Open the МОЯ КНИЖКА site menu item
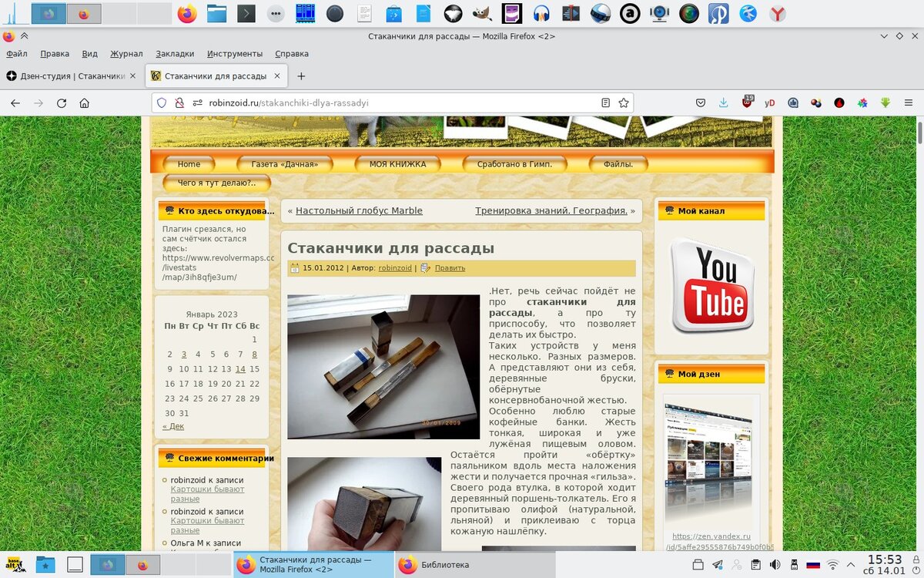 click(x=397, y=164)
